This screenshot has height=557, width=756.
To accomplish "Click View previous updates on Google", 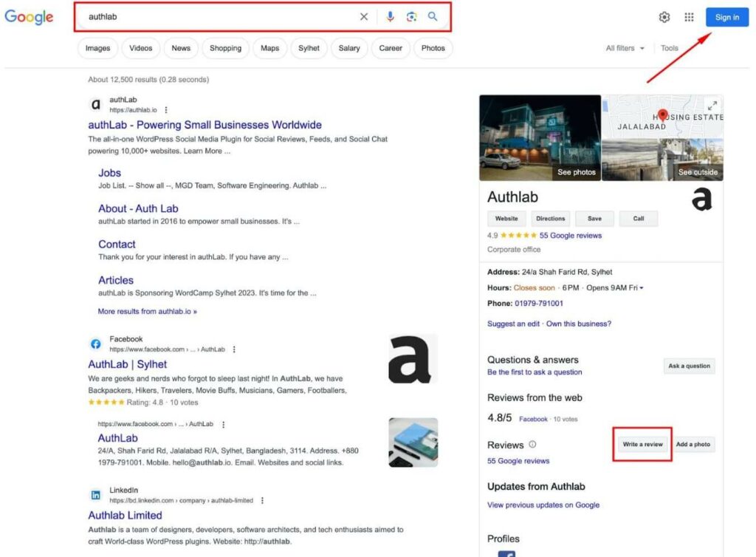I will tap(543, 505).
